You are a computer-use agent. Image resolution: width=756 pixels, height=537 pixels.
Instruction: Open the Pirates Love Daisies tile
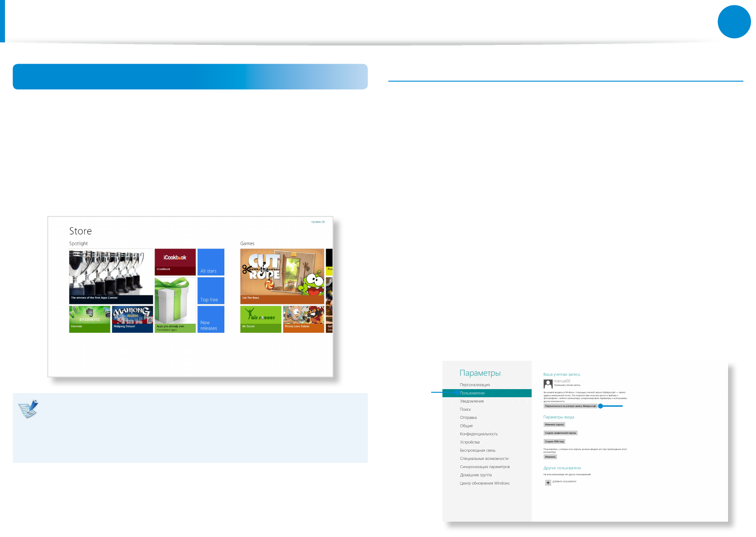pos(303,319)
